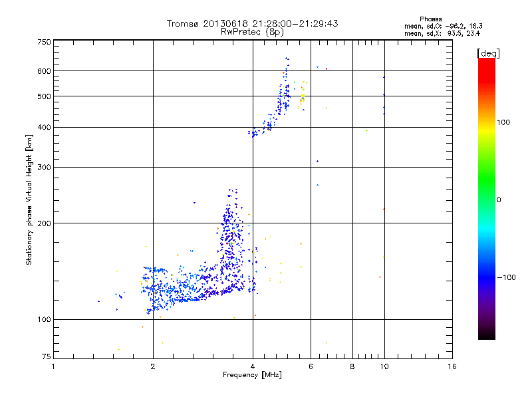Click the y-axis tick label '75'
532x399 pixels.
click(x=47, y=356)
